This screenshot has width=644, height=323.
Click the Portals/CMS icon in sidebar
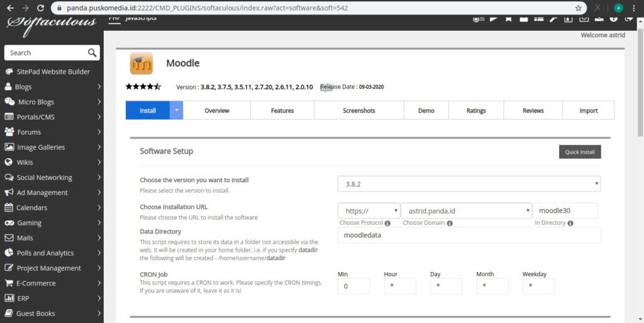(x=9, y=116)
